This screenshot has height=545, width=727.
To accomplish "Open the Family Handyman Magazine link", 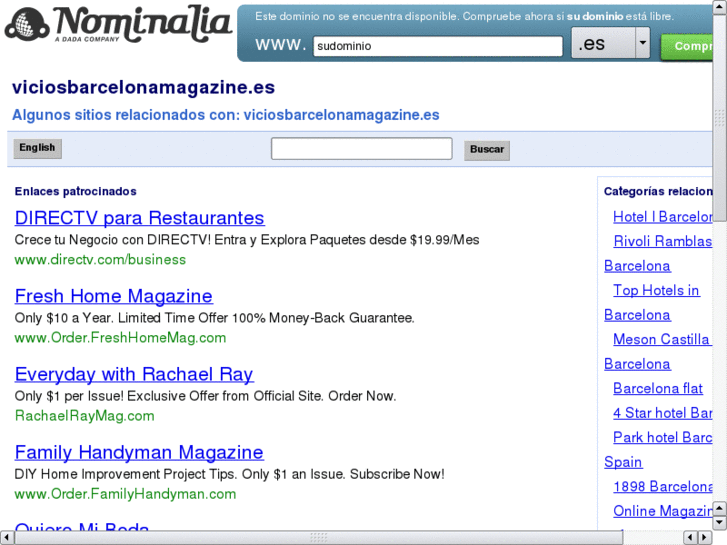I will point(139,452).
